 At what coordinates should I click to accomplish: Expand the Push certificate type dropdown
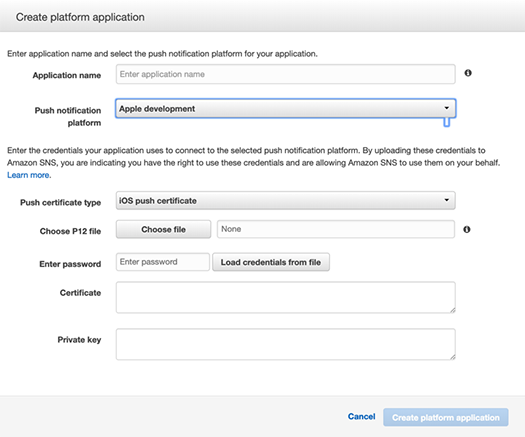285,200
